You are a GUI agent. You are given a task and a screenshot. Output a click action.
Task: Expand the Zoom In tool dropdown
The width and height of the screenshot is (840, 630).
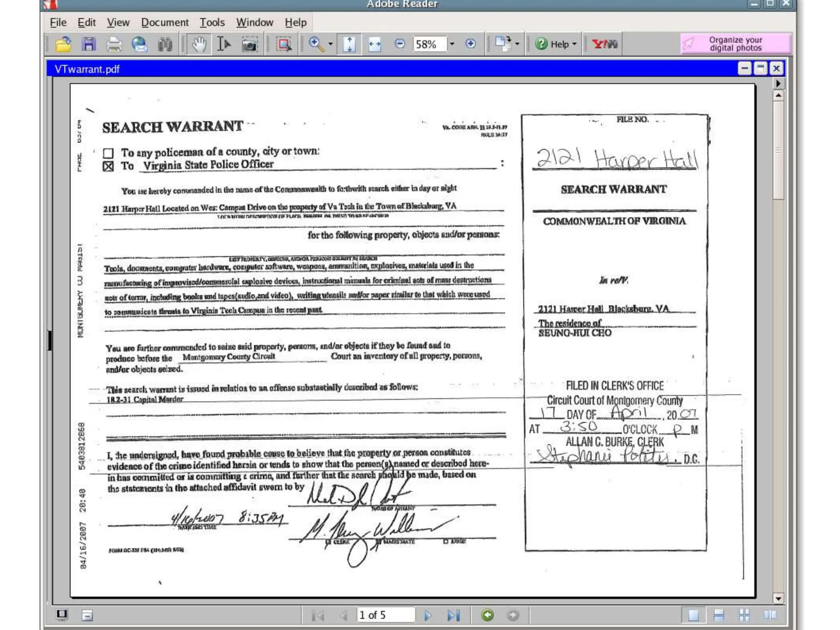coord(331,44)
